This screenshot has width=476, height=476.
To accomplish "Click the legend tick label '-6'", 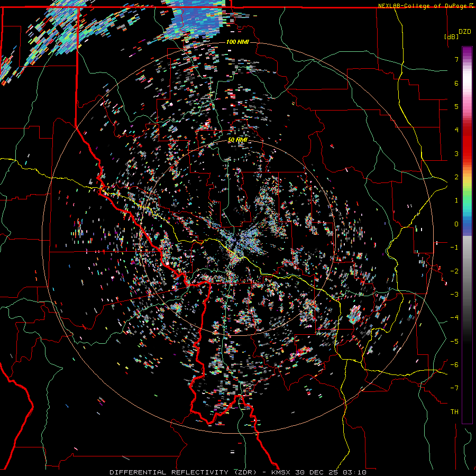I will (454, 364).
